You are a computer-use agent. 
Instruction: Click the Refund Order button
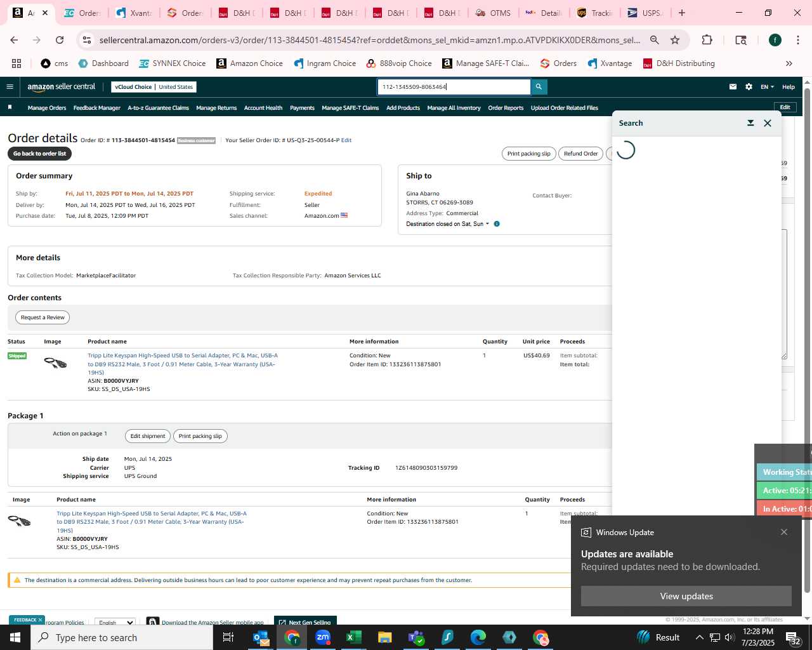tap(580, 154)
